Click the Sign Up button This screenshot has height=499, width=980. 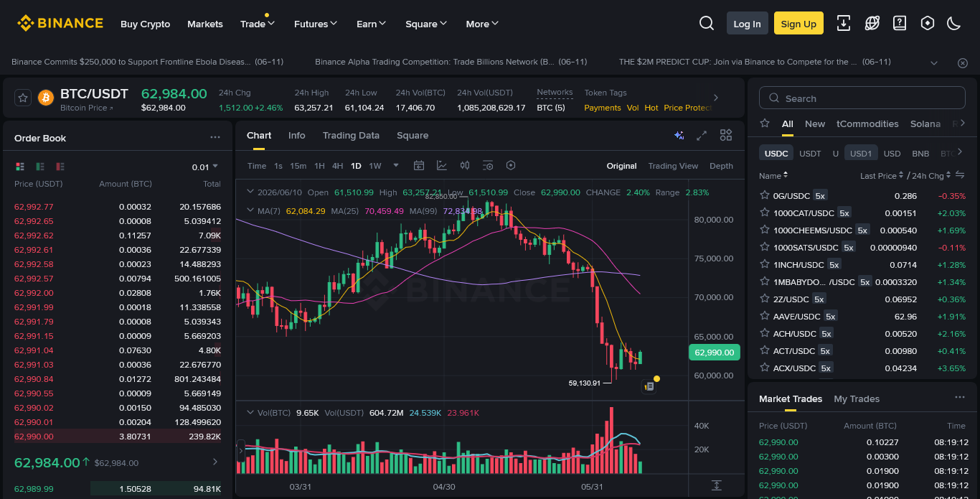click(x=798, y=24)
